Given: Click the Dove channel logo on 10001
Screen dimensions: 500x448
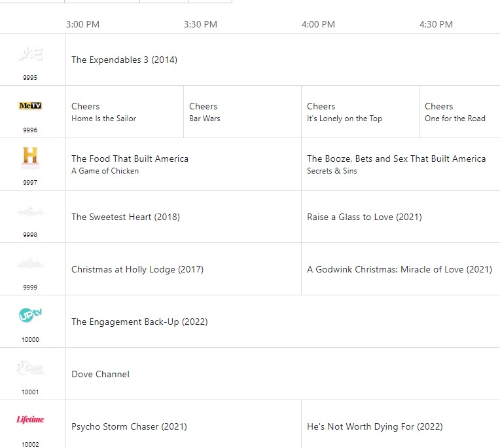Looking at the screenshot, I should (x=30, y=368).
